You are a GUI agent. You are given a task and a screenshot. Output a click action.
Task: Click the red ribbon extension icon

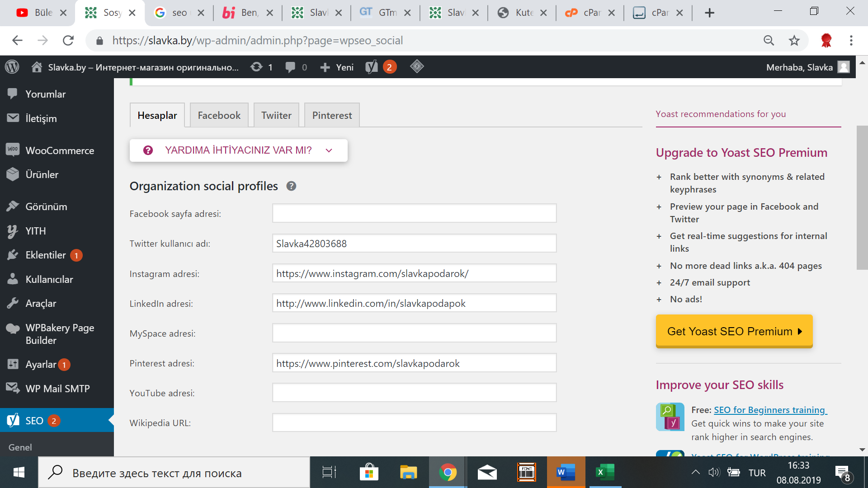click(x=826, y=41)
